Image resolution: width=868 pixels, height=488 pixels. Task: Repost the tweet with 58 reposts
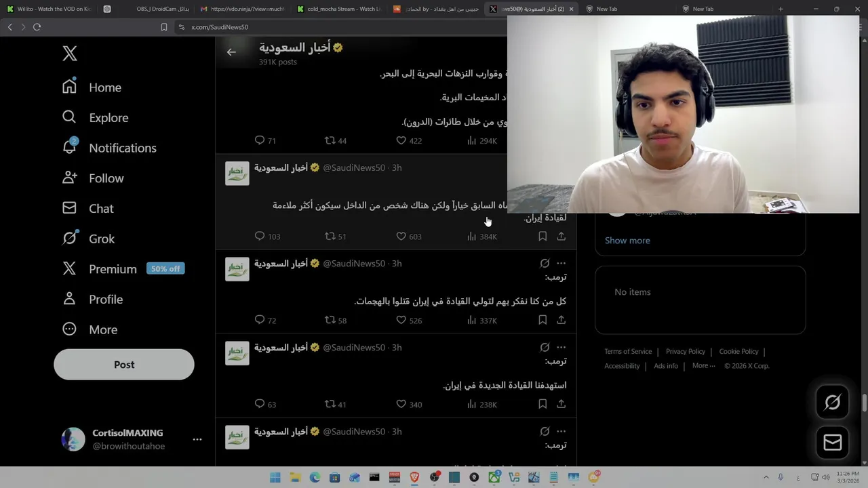coord(336,320)
